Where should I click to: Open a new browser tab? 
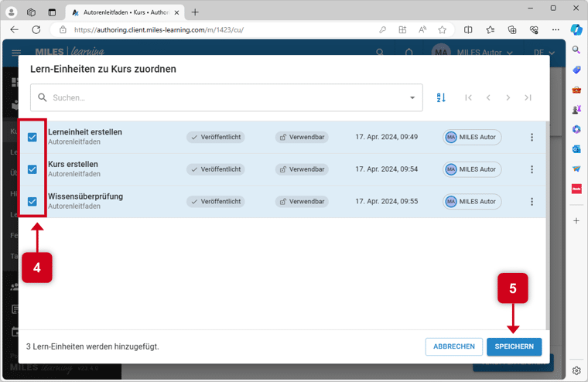click(195, 12)
